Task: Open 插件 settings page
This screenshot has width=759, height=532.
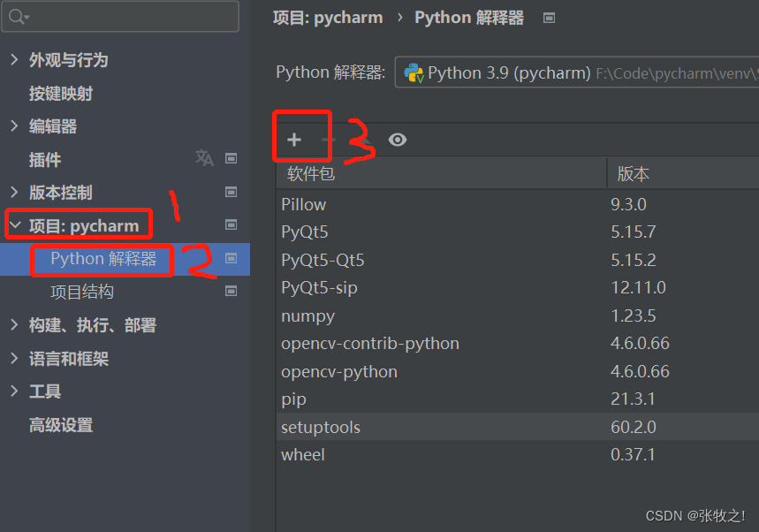Action: pos(45,159)
